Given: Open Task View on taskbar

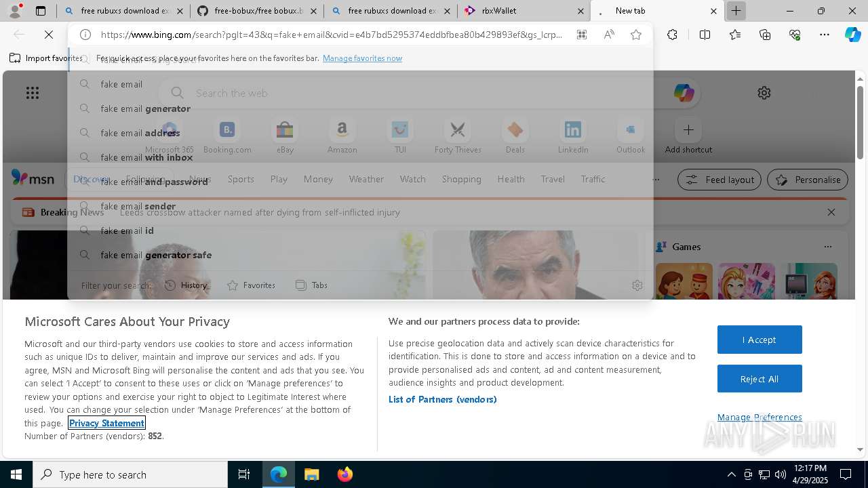Looking at the screenshot, I should click(x=244, y=474).
